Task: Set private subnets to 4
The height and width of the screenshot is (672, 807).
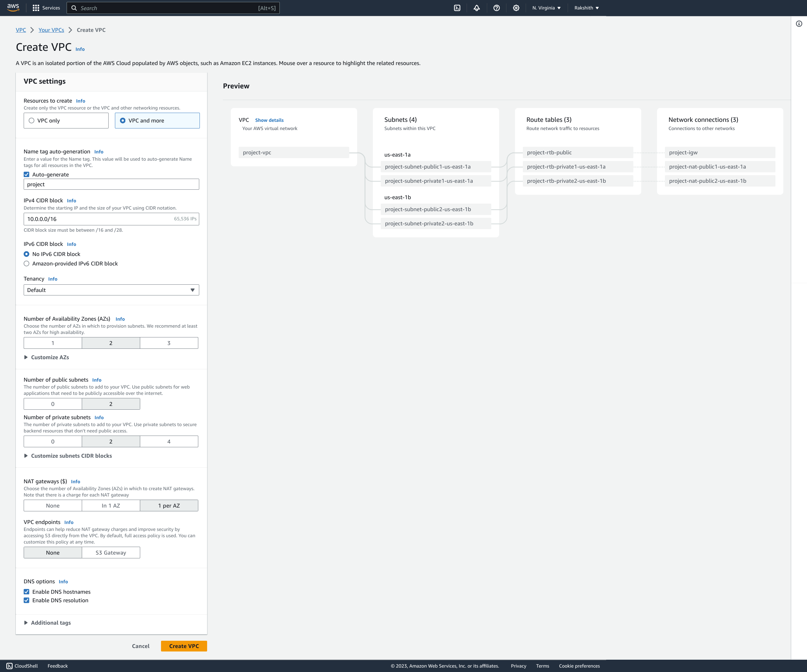Action: tap(169, 442)
